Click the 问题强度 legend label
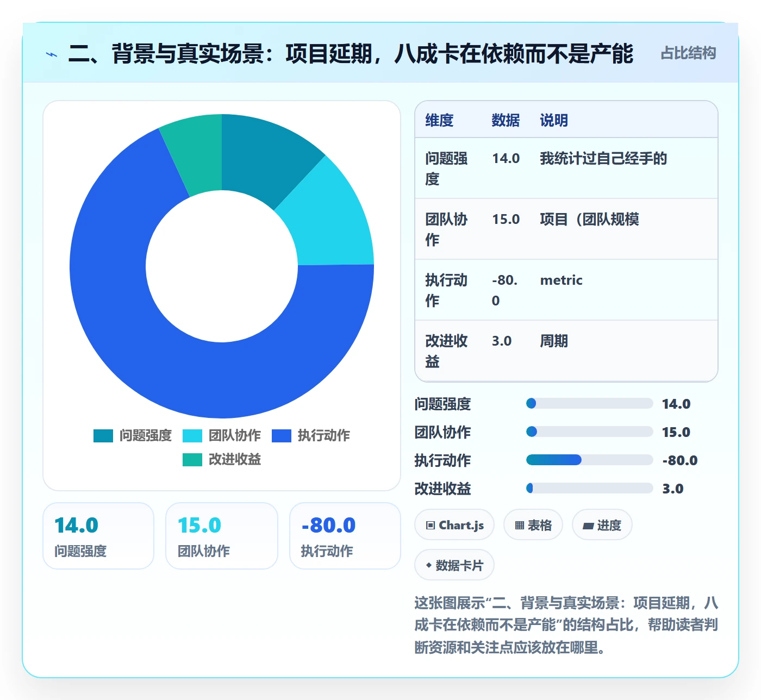 point(146,436)
